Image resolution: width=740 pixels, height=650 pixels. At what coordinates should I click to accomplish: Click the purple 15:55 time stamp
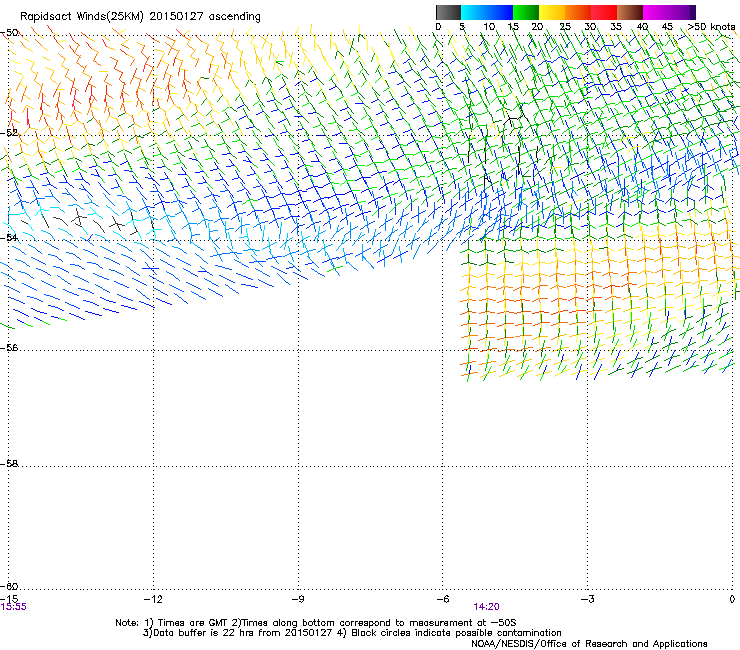(x=14, y=607)
